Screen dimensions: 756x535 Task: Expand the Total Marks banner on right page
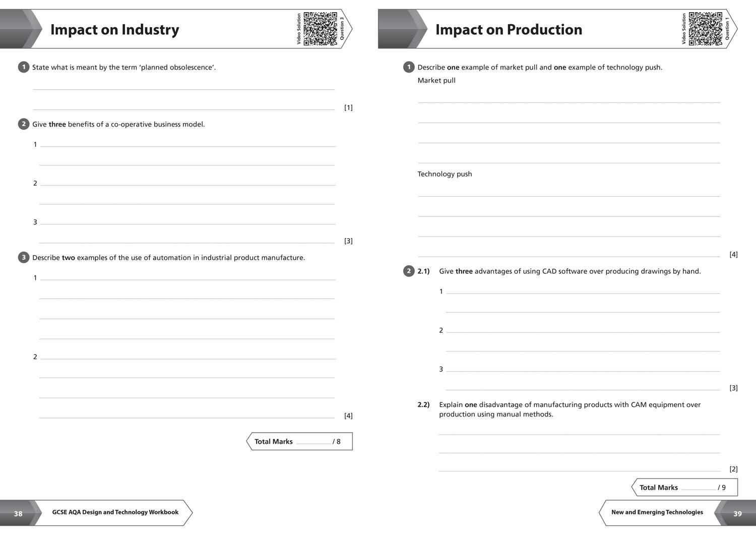tap(684, 487)
